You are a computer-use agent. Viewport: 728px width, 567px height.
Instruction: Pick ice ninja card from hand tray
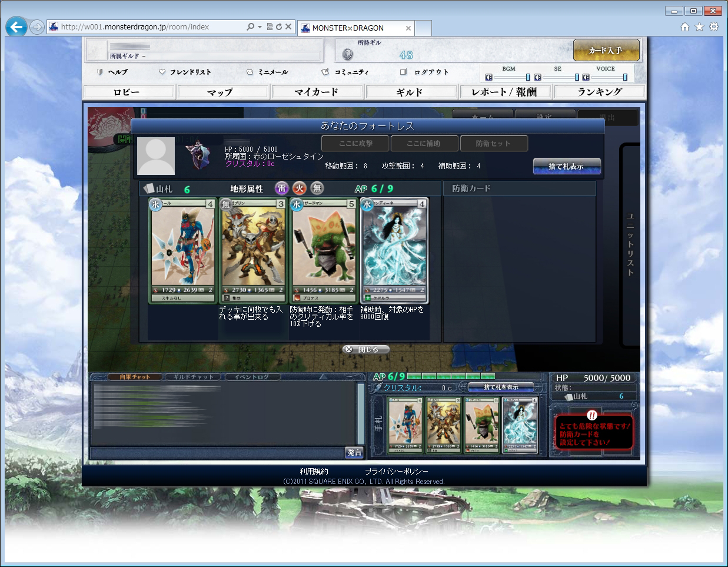tap(405, 425)
